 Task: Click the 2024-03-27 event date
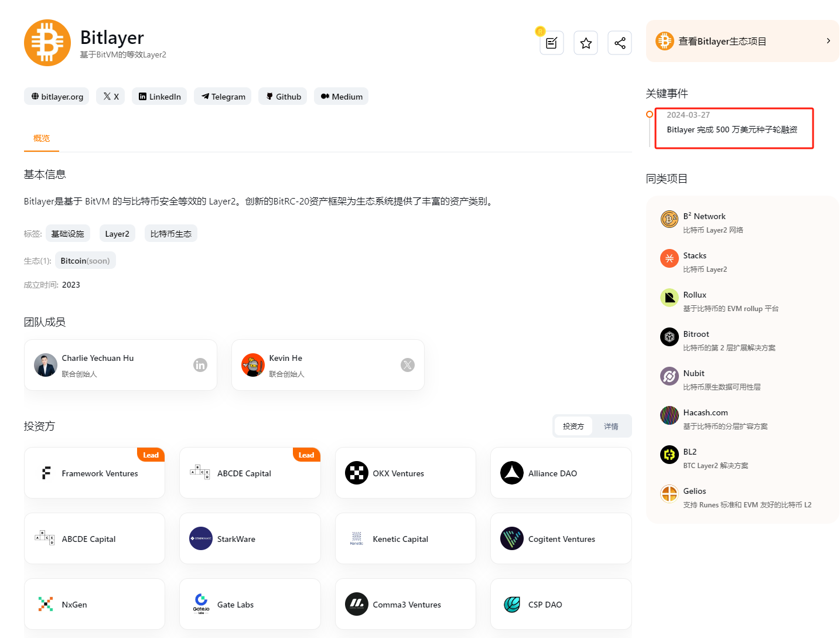click(x=688, y=115)
